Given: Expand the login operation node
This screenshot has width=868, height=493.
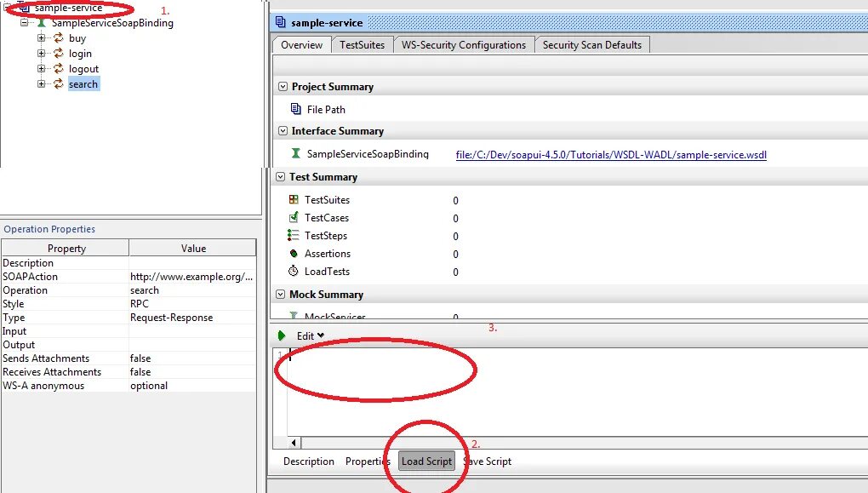Looking at the screenshot, I should (41, 53).
